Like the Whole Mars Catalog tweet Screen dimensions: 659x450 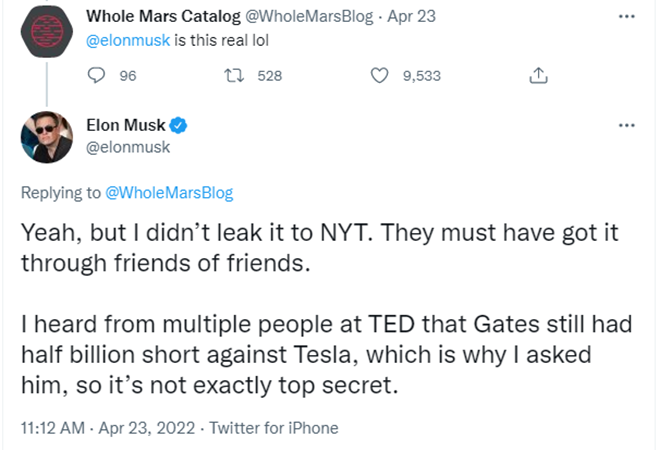pyautogui.click(x=379, y=75)
